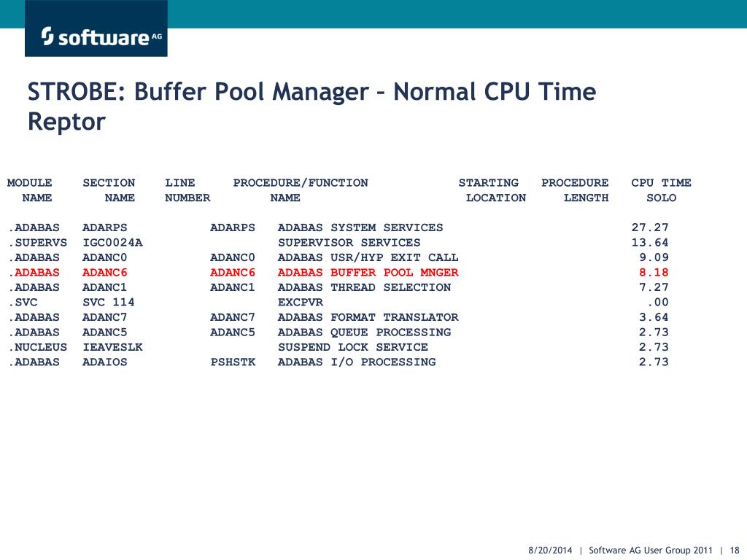Screen dimensions: 747x560
Task: Click the 'EXCPVR' procedure name
Action: 300,303
